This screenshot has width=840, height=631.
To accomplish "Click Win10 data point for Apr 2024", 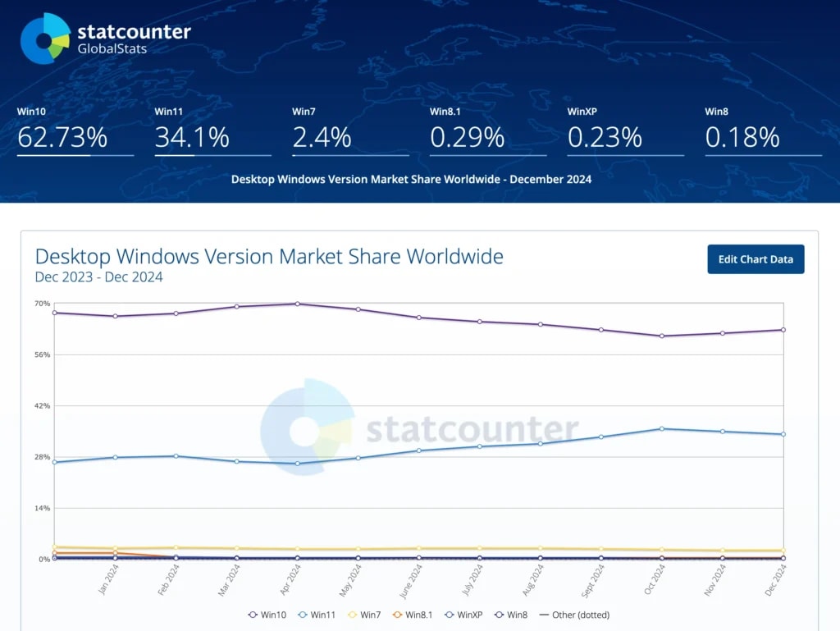I will click(297, 304).
